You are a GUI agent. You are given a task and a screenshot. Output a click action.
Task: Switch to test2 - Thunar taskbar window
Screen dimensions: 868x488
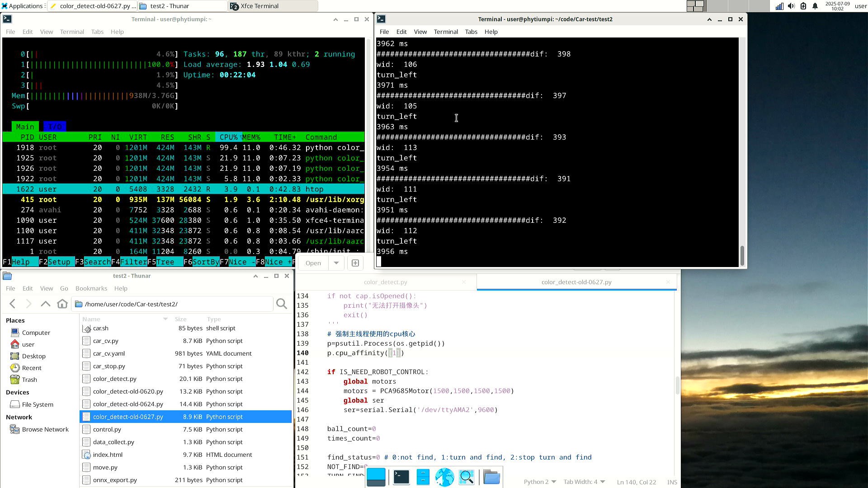(182, 6)
